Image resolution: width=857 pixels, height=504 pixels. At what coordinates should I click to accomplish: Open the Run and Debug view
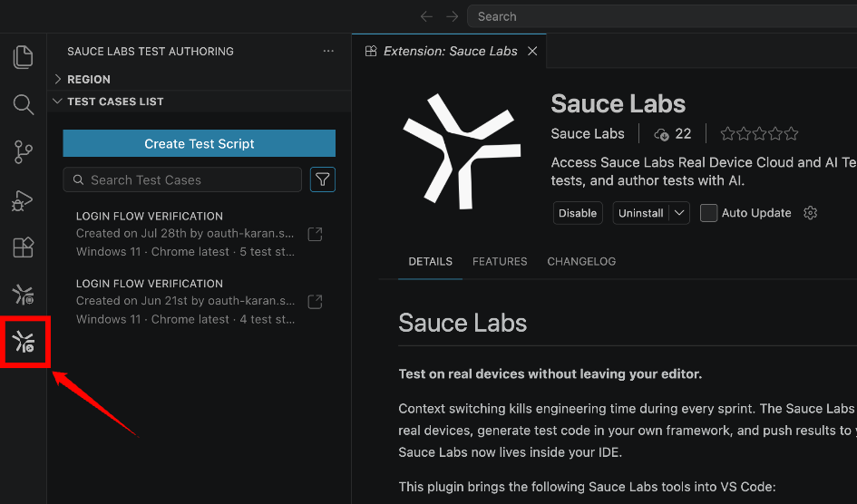click(x=23, y=200)
